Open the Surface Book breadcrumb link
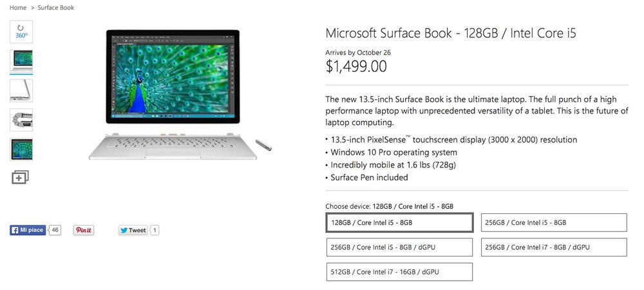Image resolution: width=644 pixels, height=290 pixels. [x=56, y=7]
